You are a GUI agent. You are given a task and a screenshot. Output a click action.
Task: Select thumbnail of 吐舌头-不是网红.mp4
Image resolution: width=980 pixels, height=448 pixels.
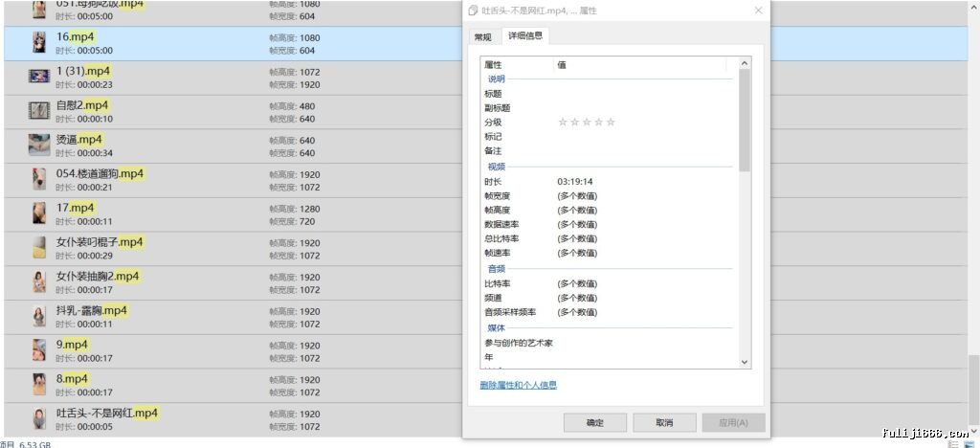[x=38, y=418]
